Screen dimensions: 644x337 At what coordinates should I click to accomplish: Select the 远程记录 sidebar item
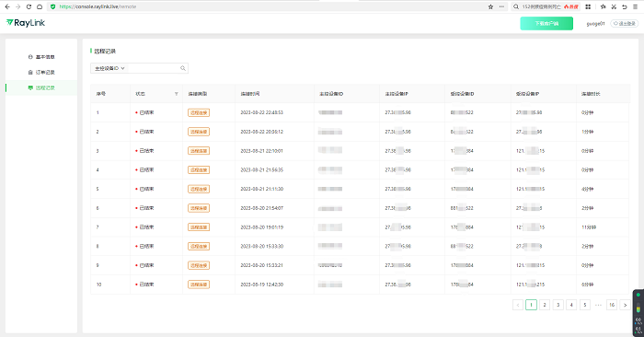click(41, 87)
